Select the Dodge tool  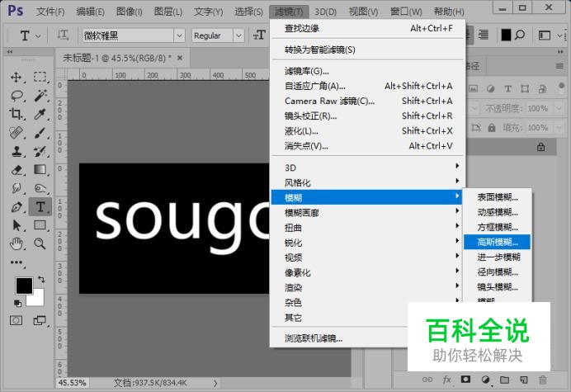point(40,188)
